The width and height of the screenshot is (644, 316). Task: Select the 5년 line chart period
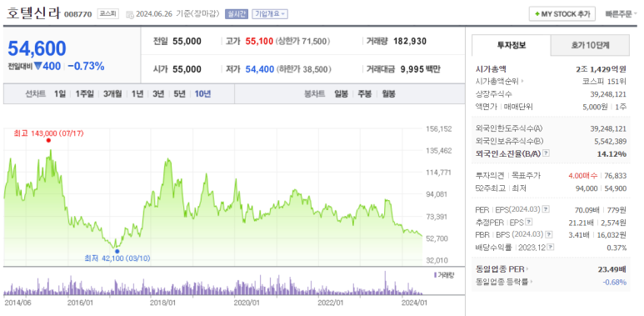click(x=179, y=94)
